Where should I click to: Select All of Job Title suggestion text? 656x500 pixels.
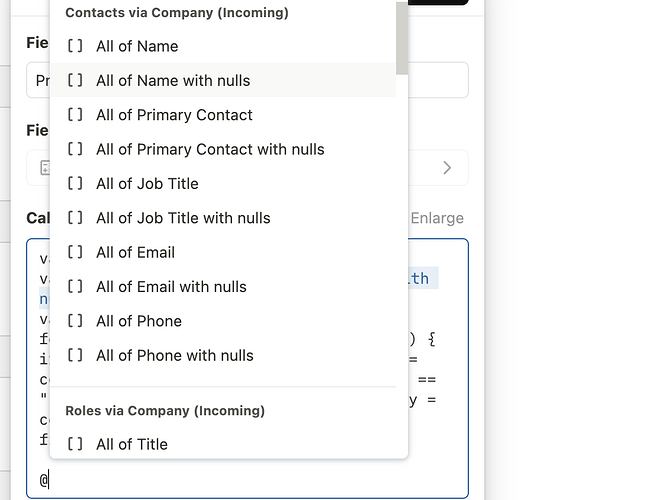coord(147,183)
